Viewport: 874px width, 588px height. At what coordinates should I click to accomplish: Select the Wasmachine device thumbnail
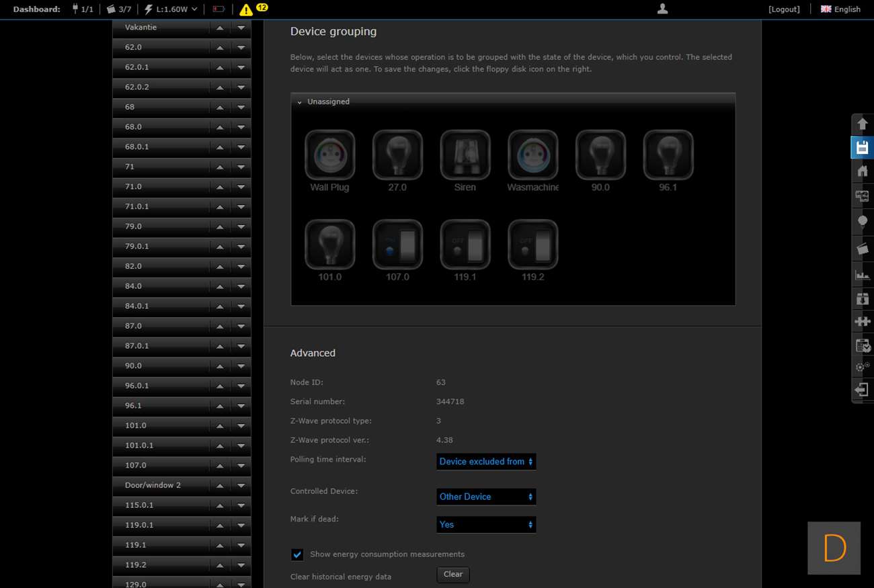532,155
